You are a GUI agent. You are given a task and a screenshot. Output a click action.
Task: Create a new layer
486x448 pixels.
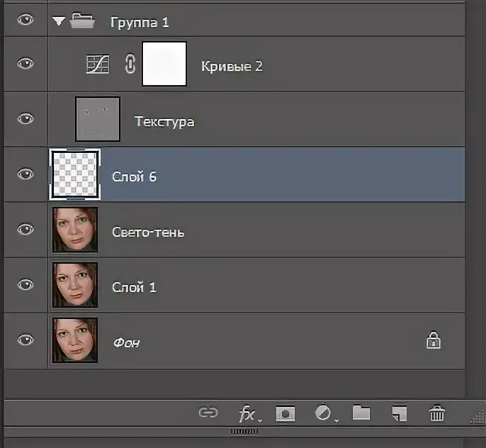coord(400,413)
